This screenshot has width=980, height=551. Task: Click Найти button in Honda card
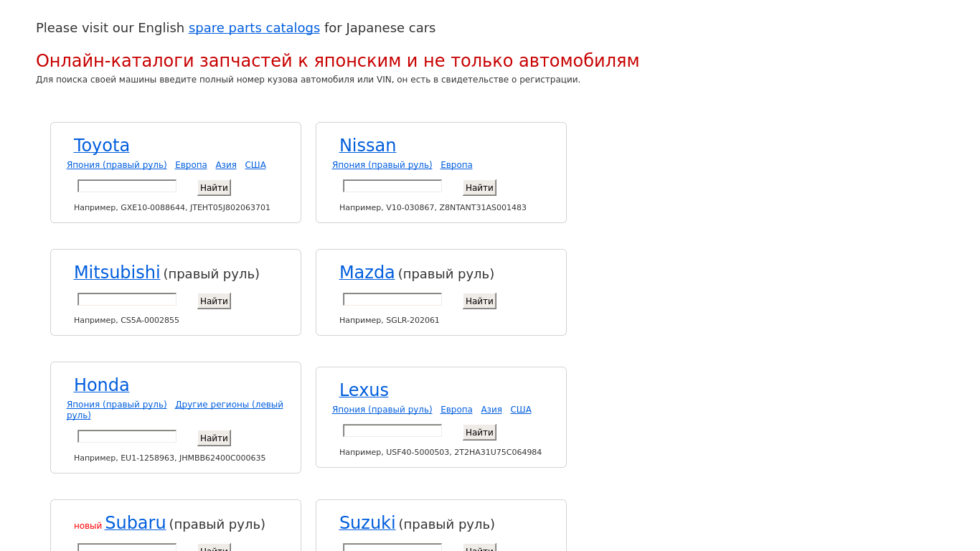tap(214, 438)
